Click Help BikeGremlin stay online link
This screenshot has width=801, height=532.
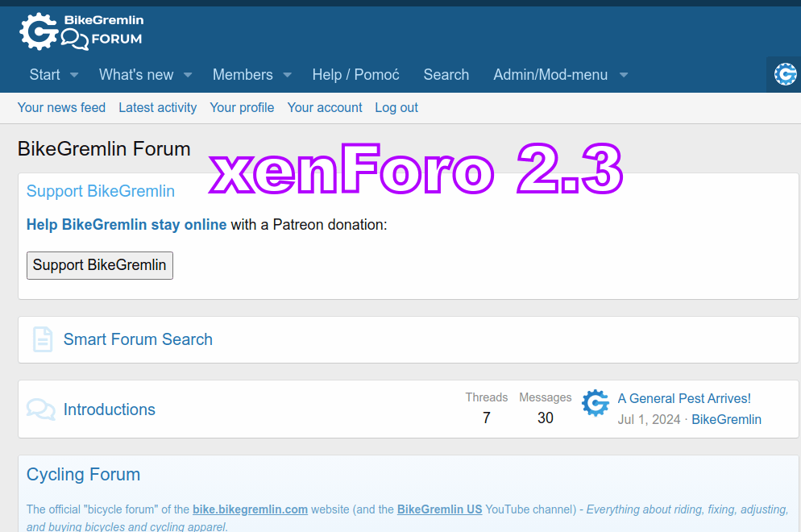click(x=127, y=224)
